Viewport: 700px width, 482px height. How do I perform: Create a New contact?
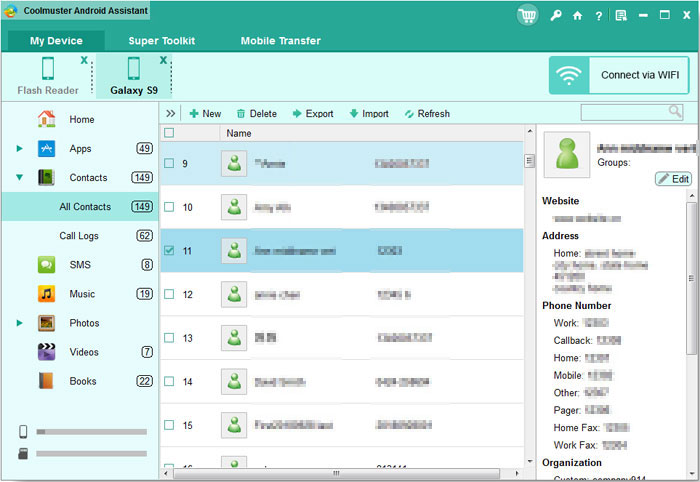point(205,114)
